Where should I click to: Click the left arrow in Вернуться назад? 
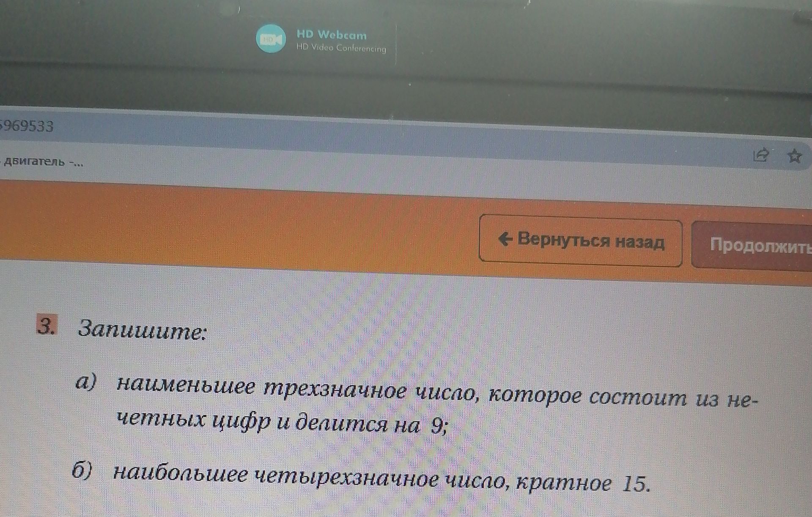505,239
